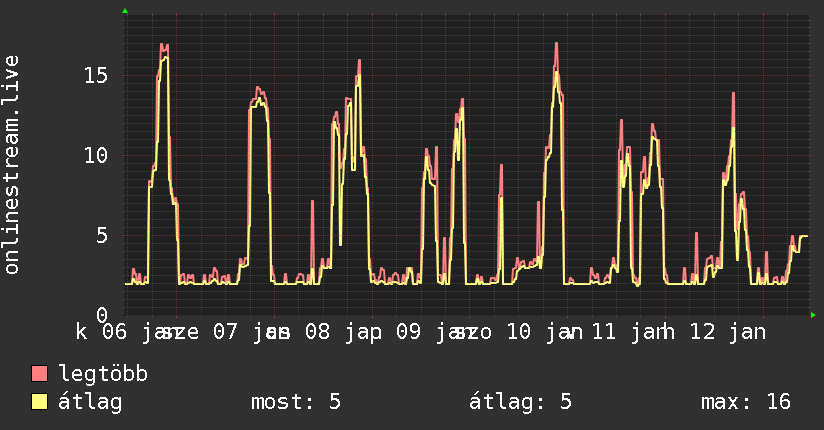Click the 11 jan date label
The height and width of the screenshot is (430, 824).
[630, 332]
